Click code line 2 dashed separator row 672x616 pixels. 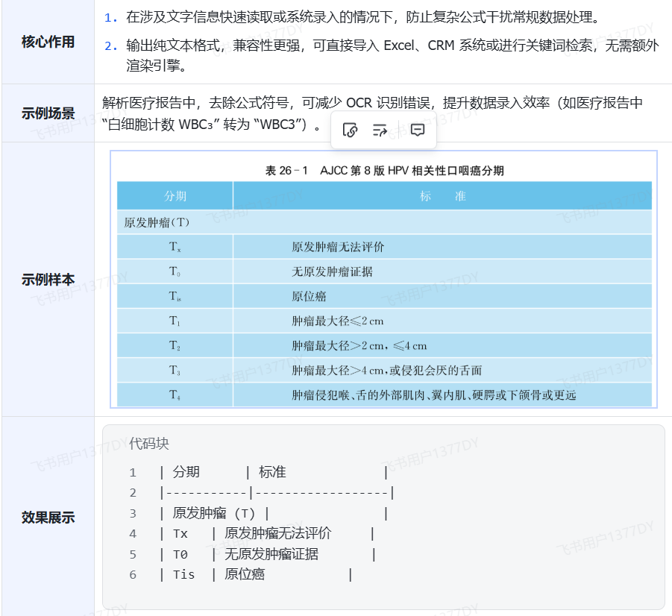click(x=277, y=492)
